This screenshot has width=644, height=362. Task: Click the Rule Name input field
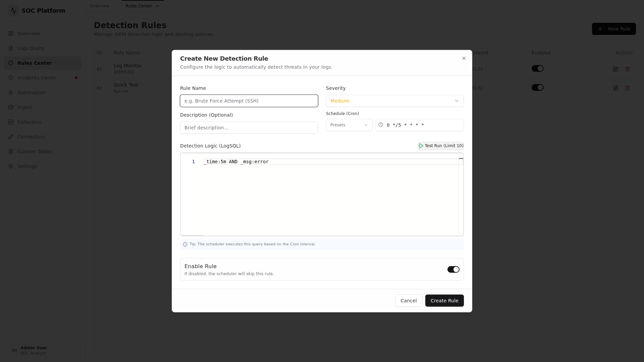point(249,101)
